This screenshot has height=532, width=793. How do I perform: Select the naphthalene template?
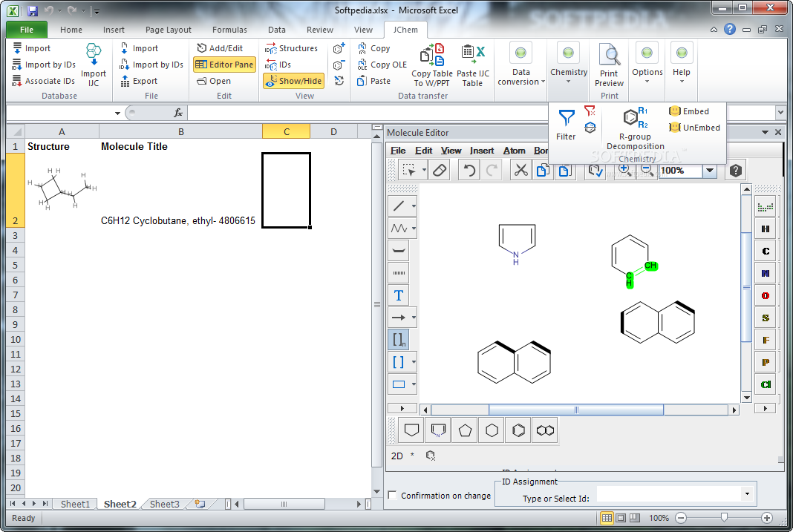pyautogui.click(x=545, y=430)
